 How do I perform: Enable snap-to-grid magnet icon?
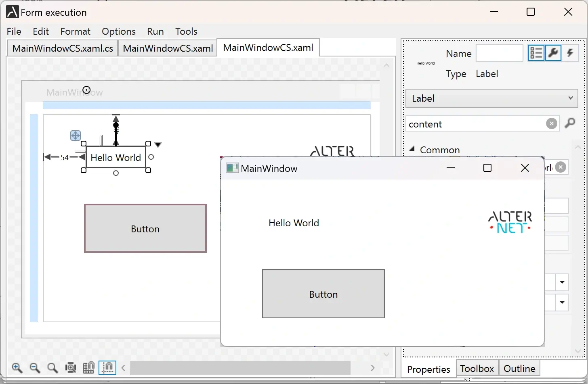89,368
